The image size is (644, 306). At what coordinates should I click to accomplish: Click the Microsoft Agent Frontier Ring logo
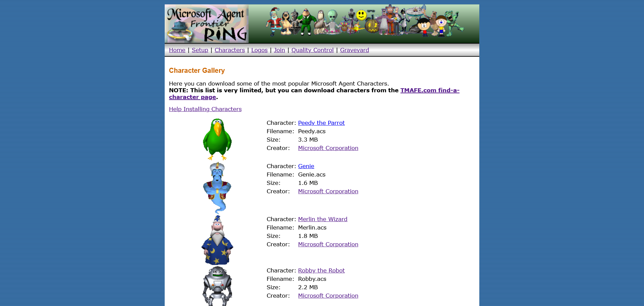[207, 23]
